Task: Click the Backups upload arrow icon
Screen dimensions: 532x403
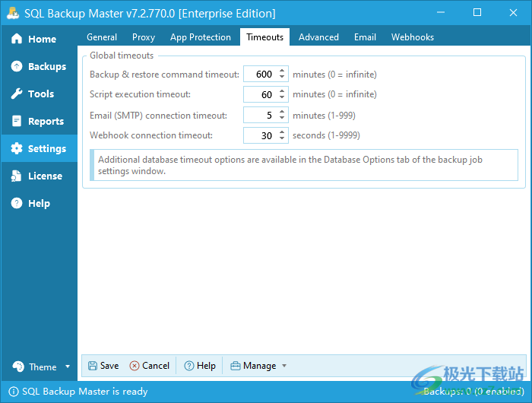Action: pos(17,66)
